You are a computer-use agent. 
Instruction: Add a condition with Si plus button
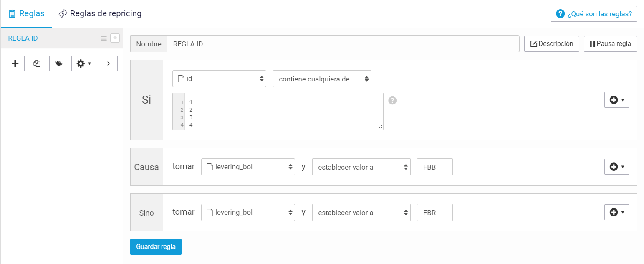617,100
